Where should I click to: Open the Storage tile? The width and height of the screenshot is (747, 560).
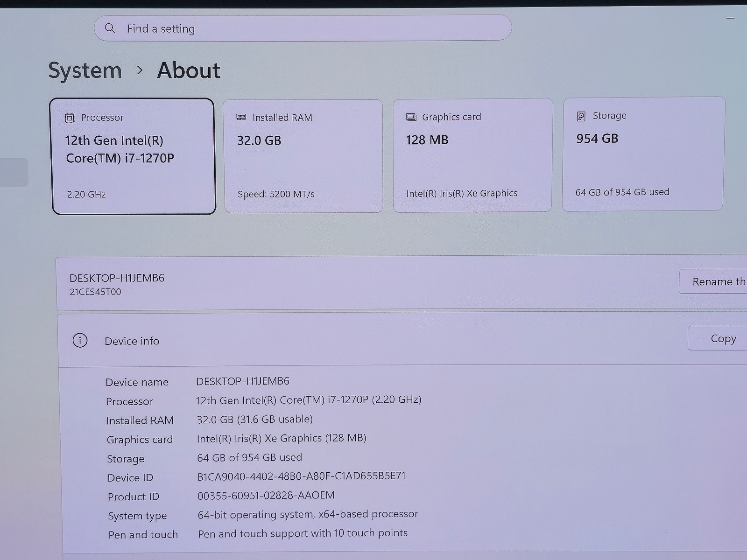pos(643,154)
